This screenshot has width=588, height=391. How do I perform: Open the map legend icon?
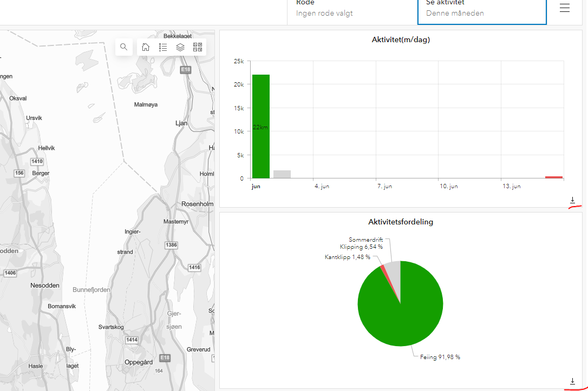(x=163, y=47)
